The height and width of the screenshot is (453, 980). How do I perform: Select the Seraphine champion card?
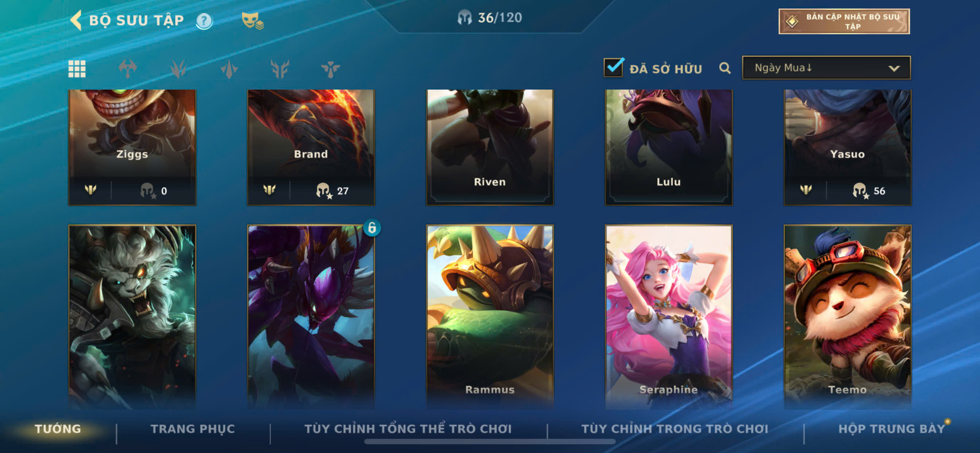[x=668, y=317]
